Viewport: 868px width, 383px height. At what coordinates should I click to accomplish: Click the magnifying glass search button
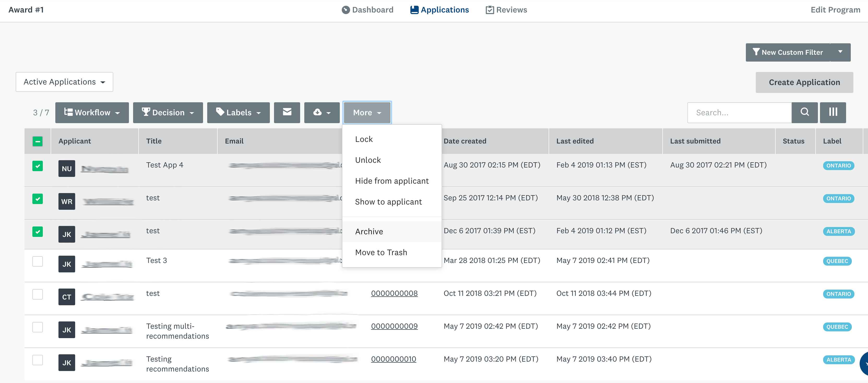point(805,112)
